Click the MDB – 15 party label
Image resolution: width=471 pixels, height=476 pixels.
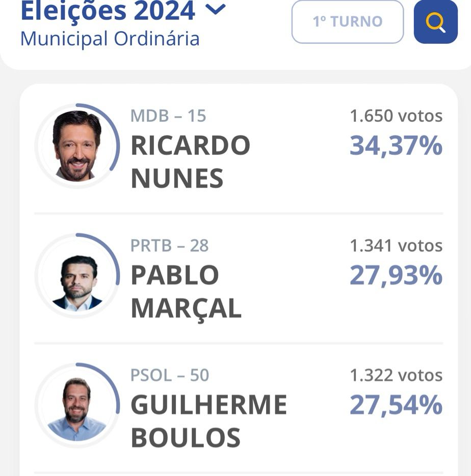click(x=168, y=116)
